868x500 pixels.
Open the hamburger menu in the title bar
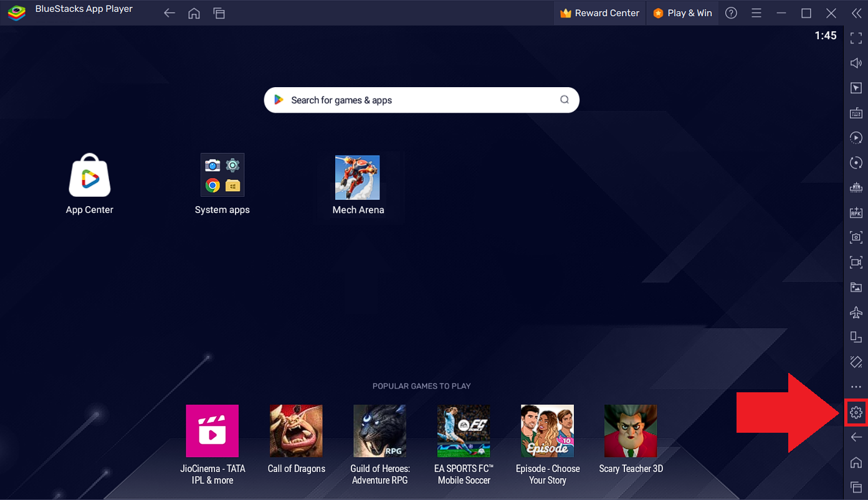tap(756, 13)
